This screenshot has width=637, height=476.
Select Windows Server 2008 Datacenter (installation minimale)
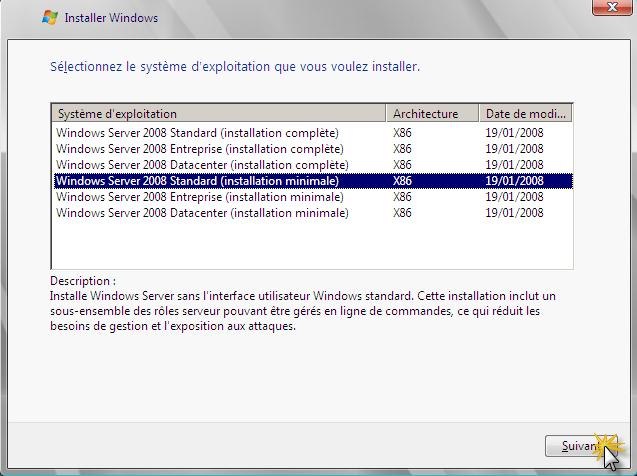(x=202, y=213)
